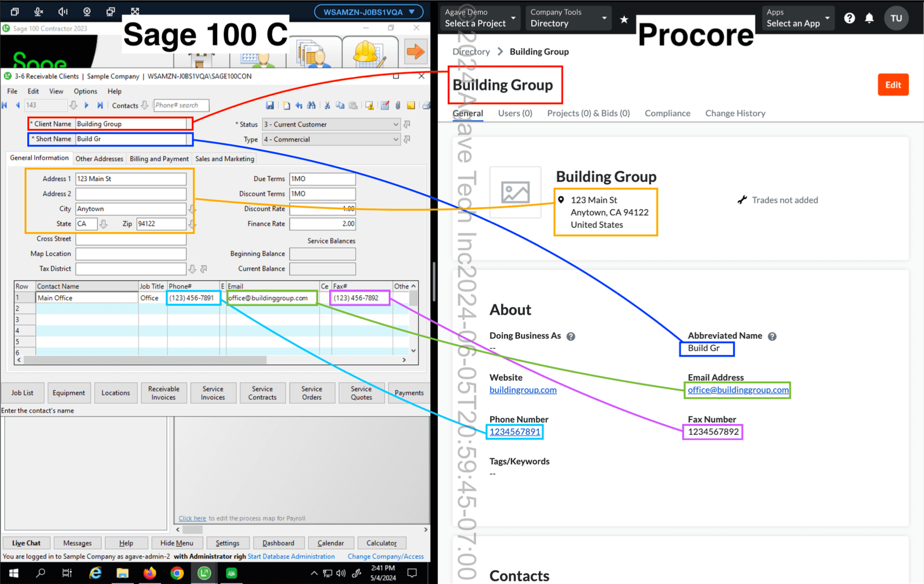Click the process map horizontal scrollbar thumb
Screen dimensions: 924x584
192,529
